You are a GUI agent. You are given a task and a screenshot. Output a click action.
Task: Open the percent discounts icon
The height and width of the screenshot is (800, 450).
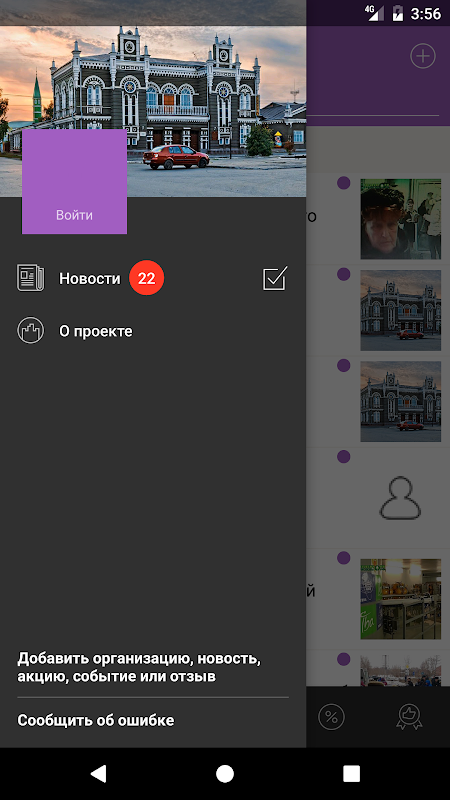[x=332, y=717]
